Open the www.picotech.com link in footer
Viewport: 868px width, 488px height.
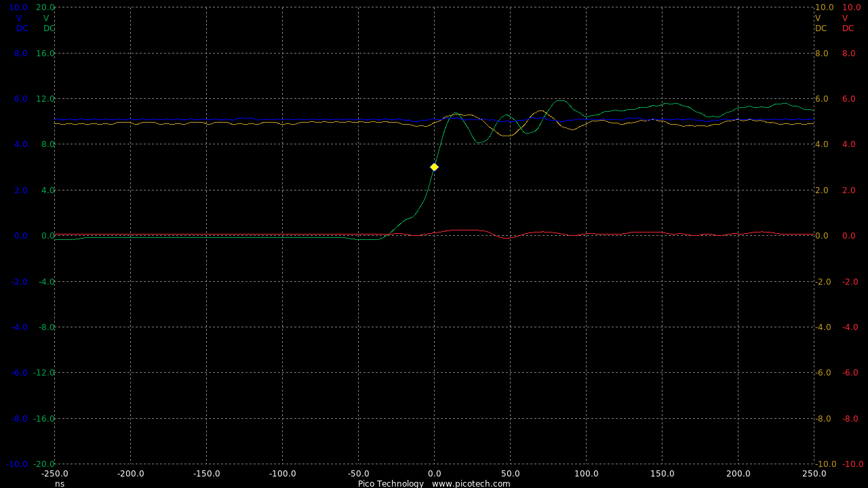(x=471, y=483)
